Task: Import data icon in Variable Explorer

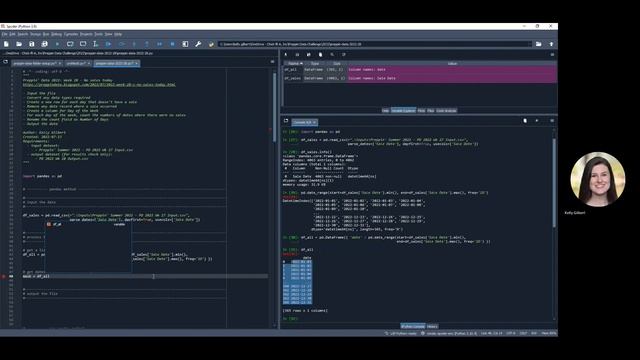Action: coord(286,54)
